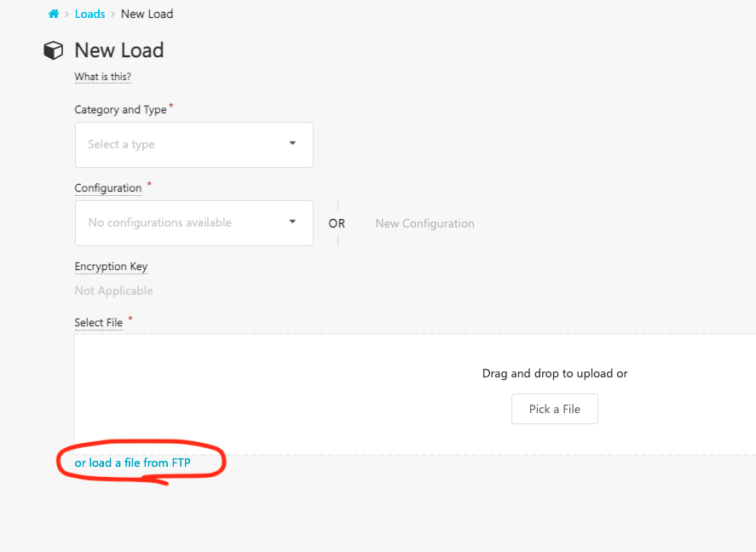Click the Encryption Key label
Image resolution: width=756 pixels, height=552 pixels.
pos(111,267)
